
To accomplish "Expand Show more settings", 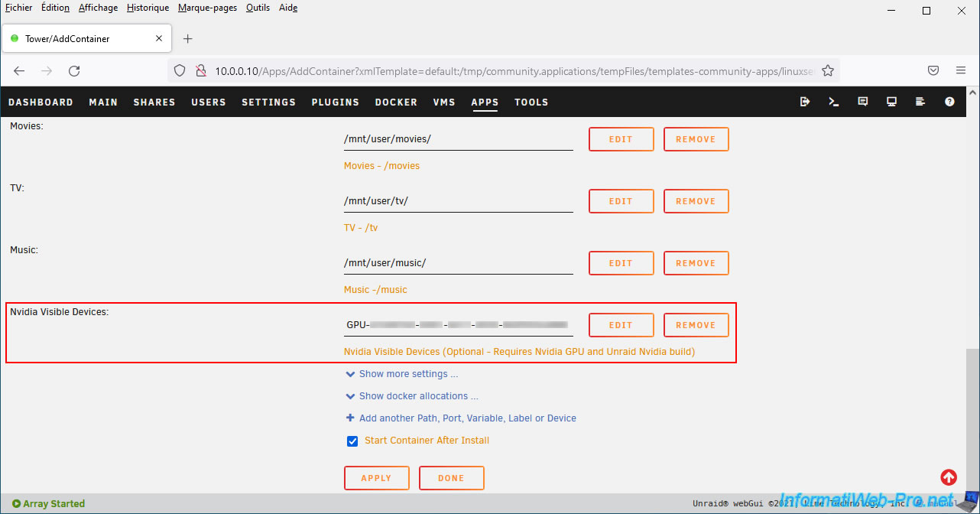I will [408, 374].
